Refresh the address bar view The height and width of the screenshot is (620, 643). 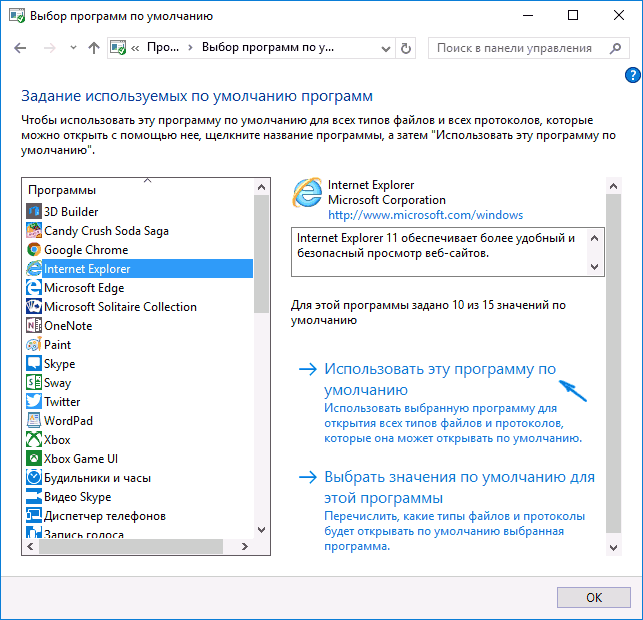click(406, 48)
